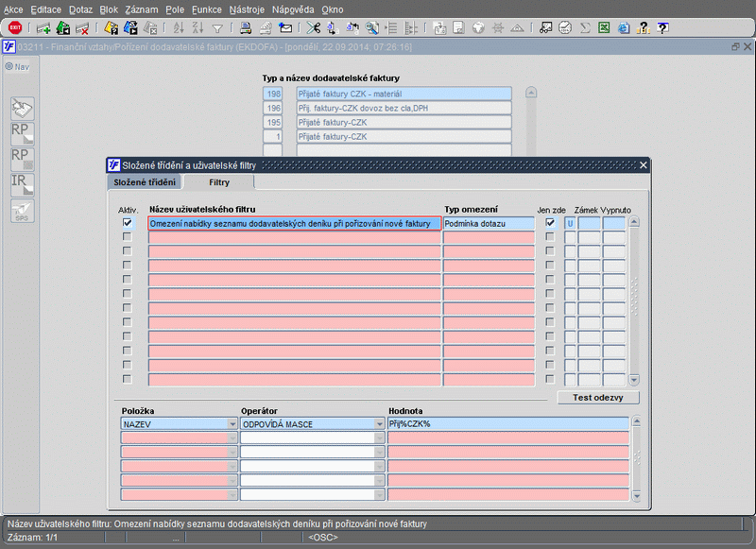Close the Složené třídění a uživatelské filtry dialog
Viewport: 756px width, 549px height.
click(x=644, y=165)
